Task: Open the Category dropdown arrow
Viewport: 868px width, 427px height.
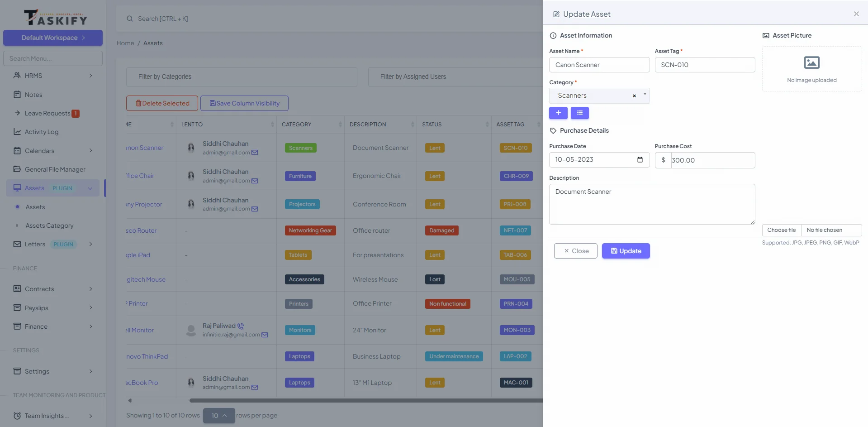Action: point(645,95)
